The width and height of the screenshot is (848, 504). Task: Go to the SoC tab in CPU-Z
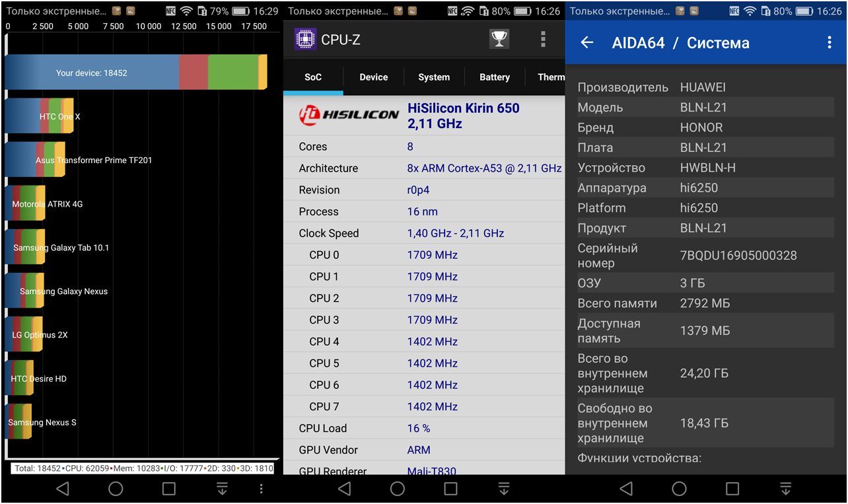tap(313, 77)
